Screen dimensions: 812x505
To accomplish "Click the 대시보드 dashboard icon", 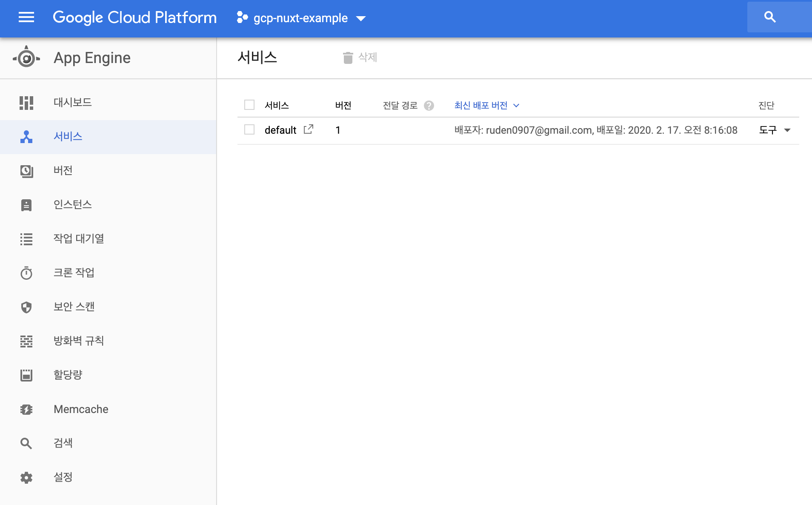I will 26,103.
